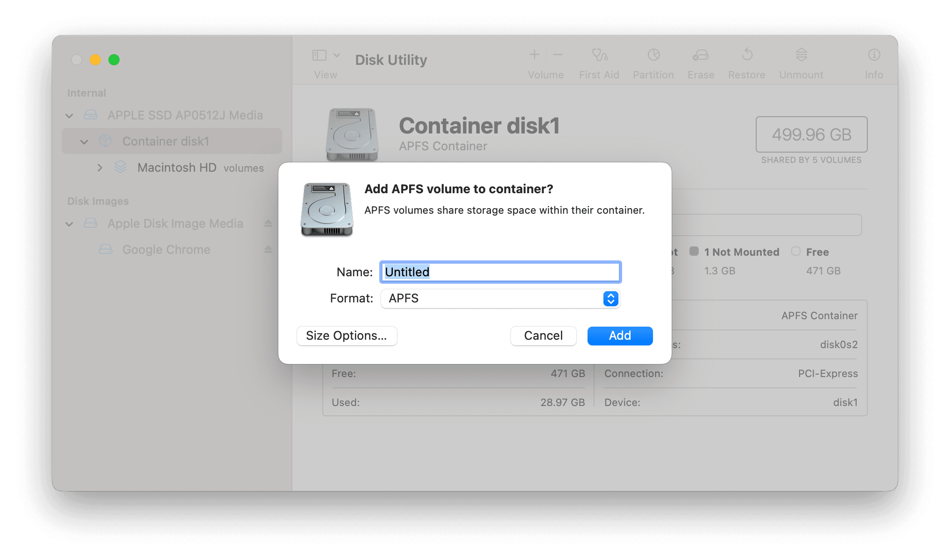Click the add Volume plus icon
Image resolution: width=950 pixels, height=560 pixels.
tap(534, 55)
